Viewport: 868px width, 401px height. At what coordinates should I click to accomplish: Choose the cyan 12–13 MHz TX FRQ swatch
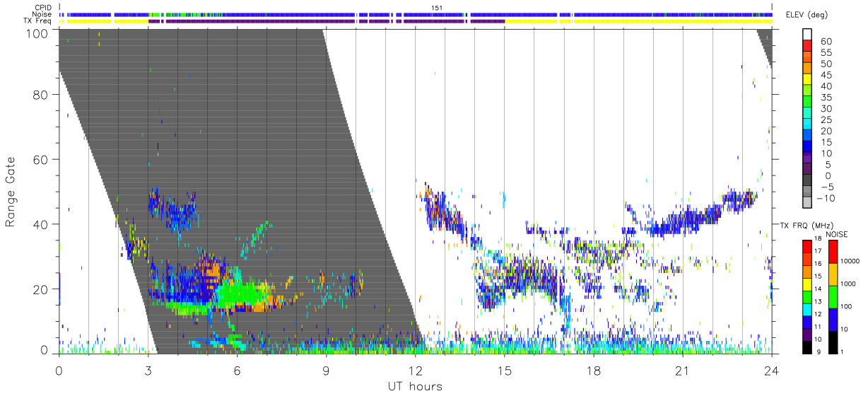807,308
